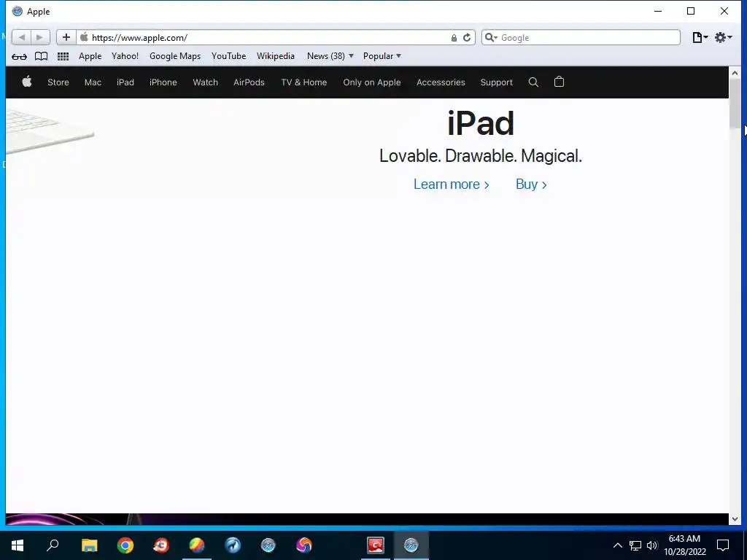Viewport: 747px width, 560px height.
Task: Open the apple.com search magnifier
Action: [533, 82]
